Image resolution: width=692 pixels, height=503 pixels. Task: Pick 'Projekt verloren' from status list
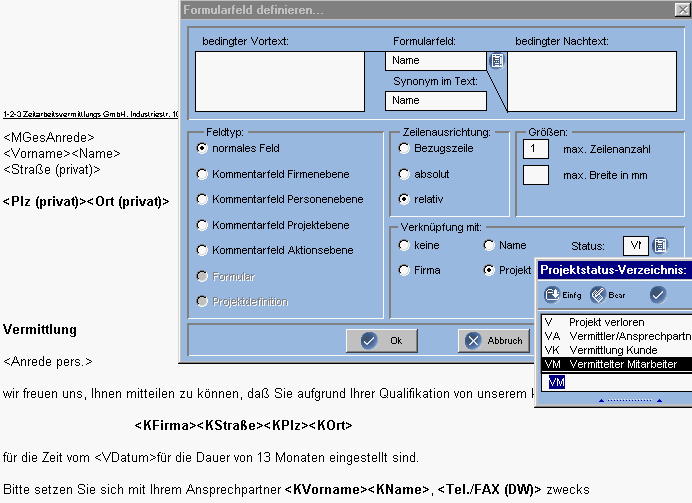tap(604, 322)
